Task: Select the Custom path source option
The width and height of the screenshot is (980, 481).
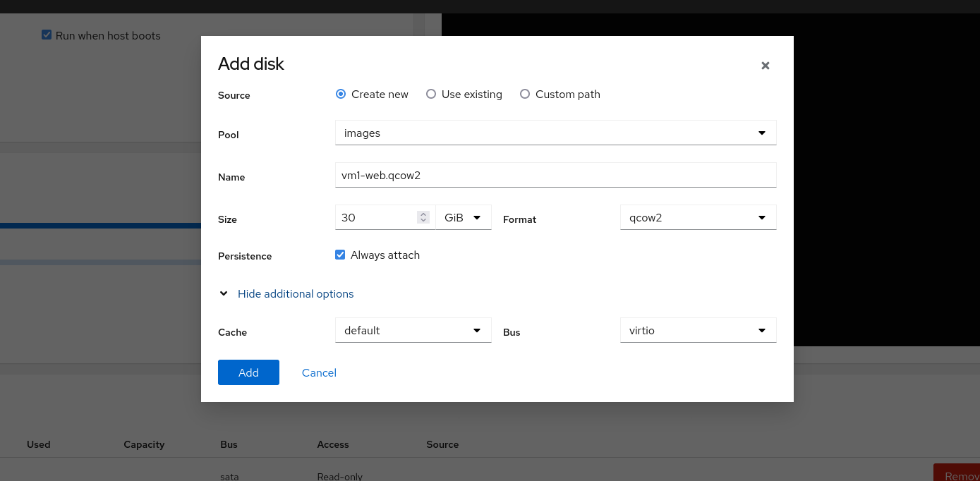Action: (525, 94)
